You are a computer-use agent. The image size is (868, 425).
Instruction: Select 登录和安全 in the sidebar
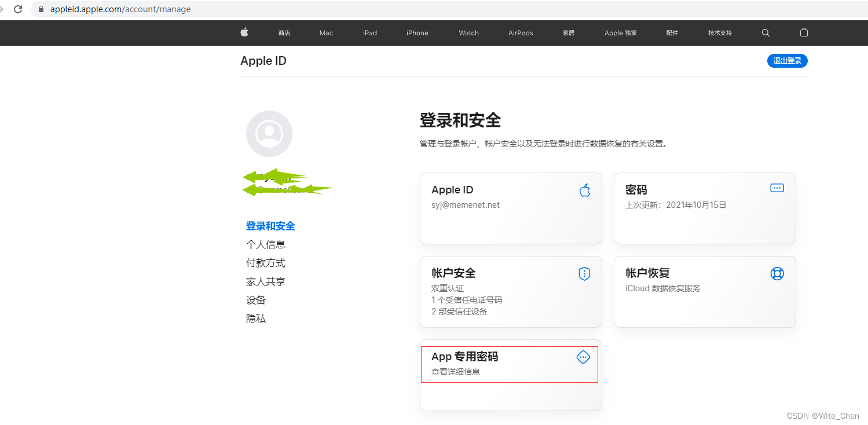(270, 226)
